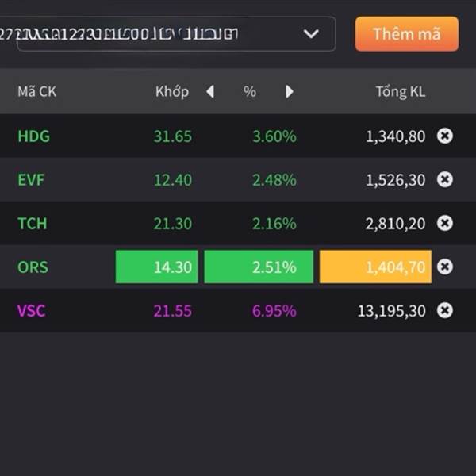Remove EVF row with its X icon
The image size is (476, 476).
[x=445, y=179]
